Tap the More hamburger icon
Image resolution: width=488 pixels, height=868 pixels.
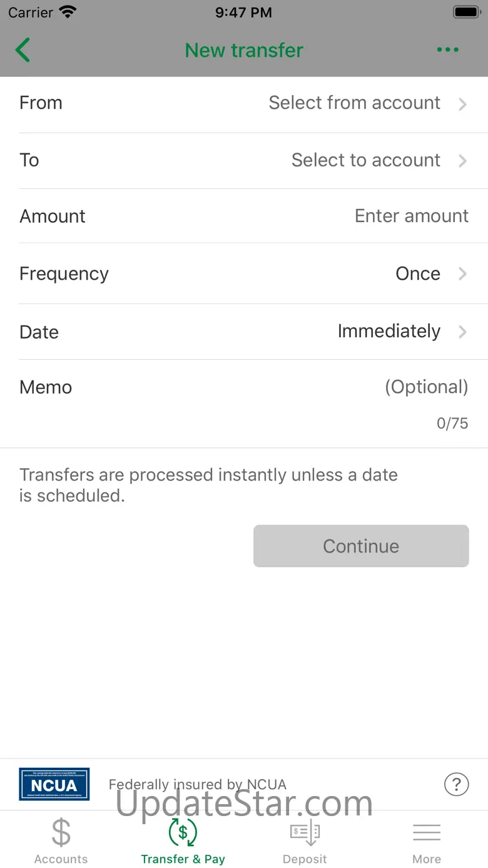coord(427,832)
